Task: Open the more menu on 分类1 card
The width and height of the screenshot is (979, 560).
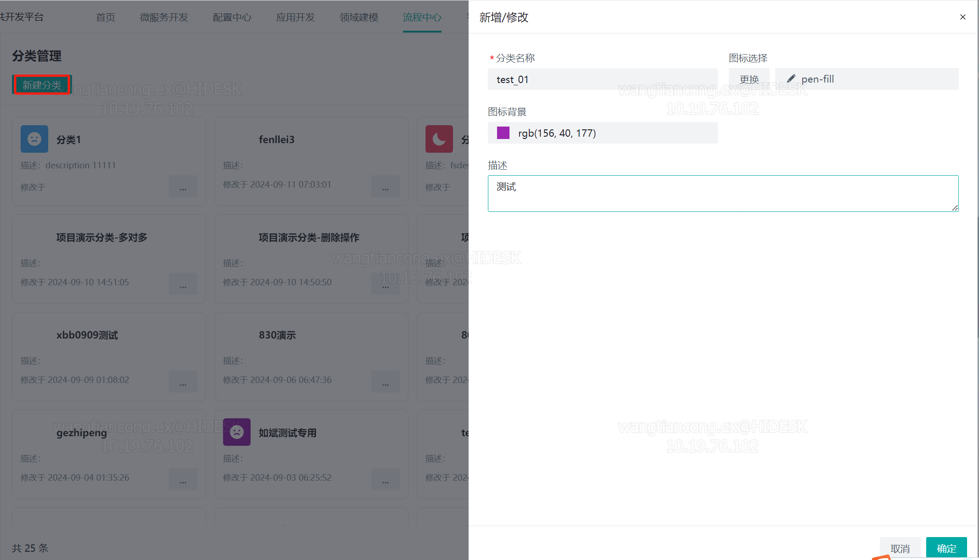Action: tap(183, 187)
